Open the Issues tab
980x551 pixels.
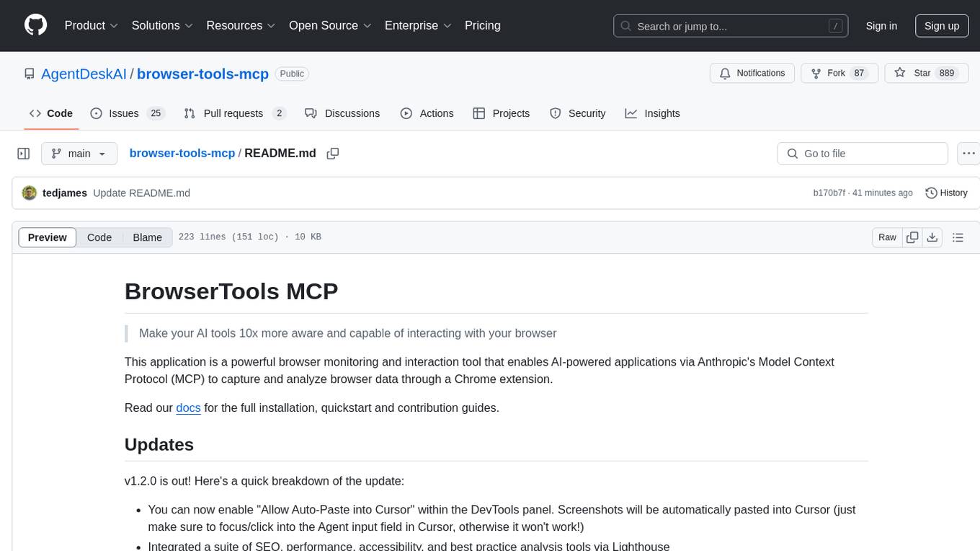pyautogui.click(x=128, y=113)
